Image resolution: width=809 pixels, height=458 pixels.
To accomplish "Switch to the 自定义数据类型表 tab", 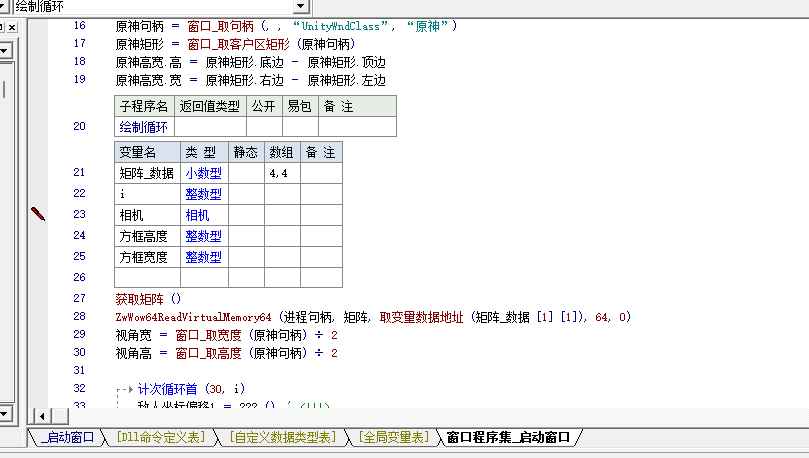I will [x=283, y=438].
